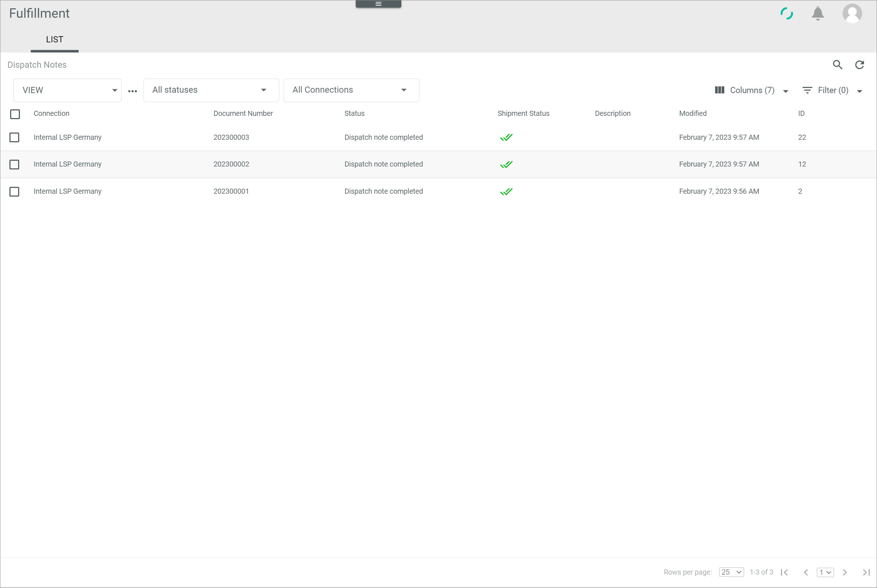Open the notifications bell

pyautogui.click(x=817, y=13)
